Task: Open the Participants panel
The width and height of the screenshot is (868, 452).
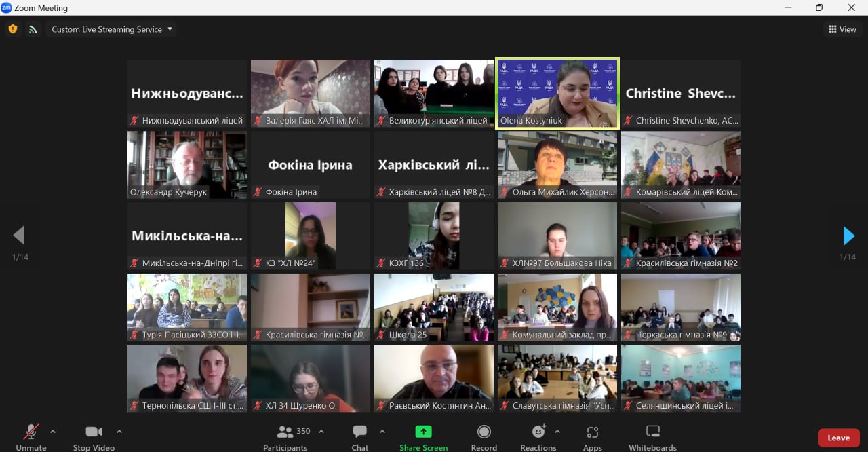Action: click(285, 436)
